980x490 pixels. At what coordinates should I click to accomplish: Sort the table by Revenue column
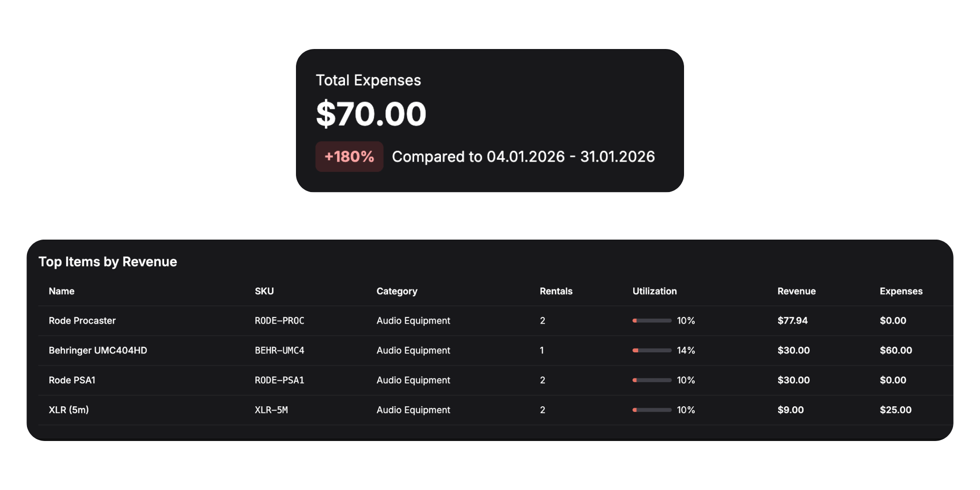[x=796, y=291]
